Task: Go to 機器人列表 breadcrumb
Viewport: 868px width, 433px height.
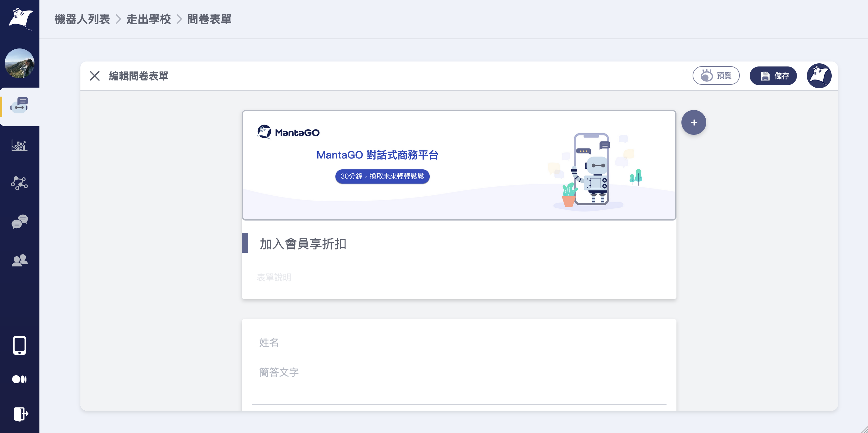Action: (x=82, y=19)
